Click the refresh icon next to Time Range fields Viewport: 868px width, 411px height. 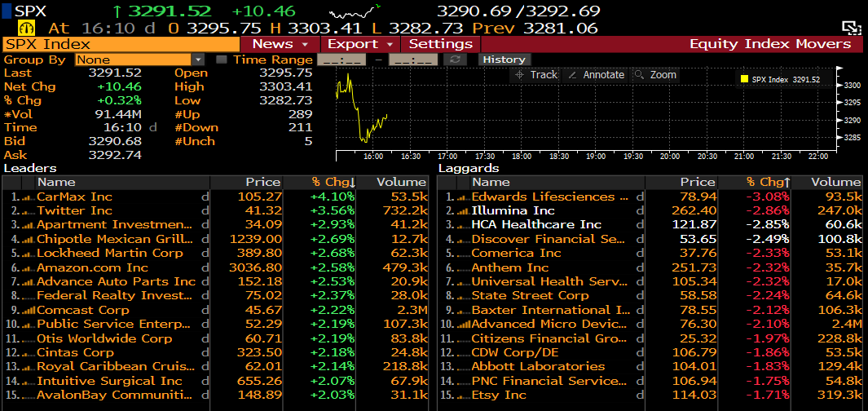point(455,60)
